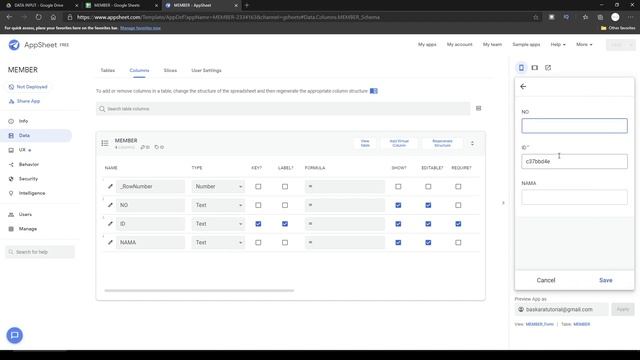Switch to the Tables tab
The height and width of the screenshot is (360, 640).
(x=108, y=70)
